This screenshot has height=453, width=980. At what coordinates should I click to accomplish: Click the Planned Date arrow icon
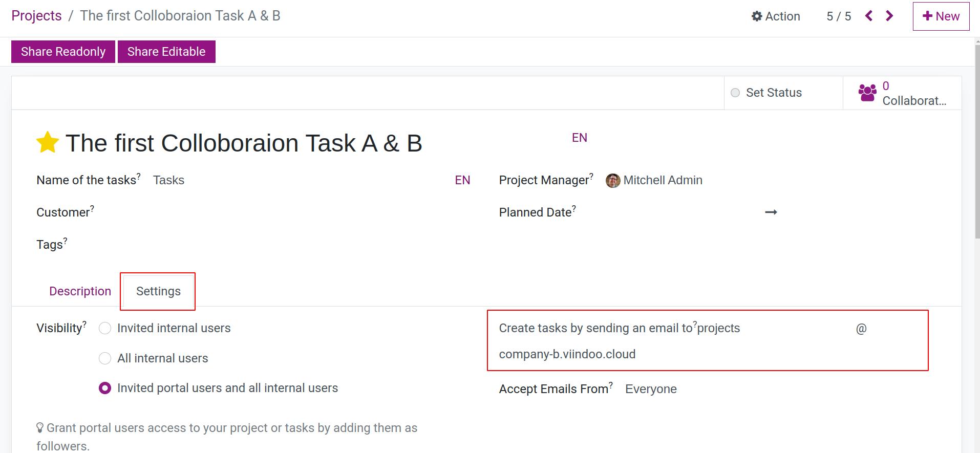771,212
